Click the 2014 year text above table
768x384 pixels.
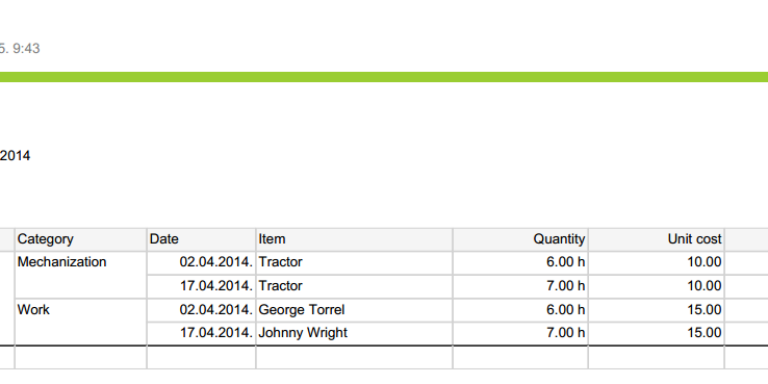(15, 156)
